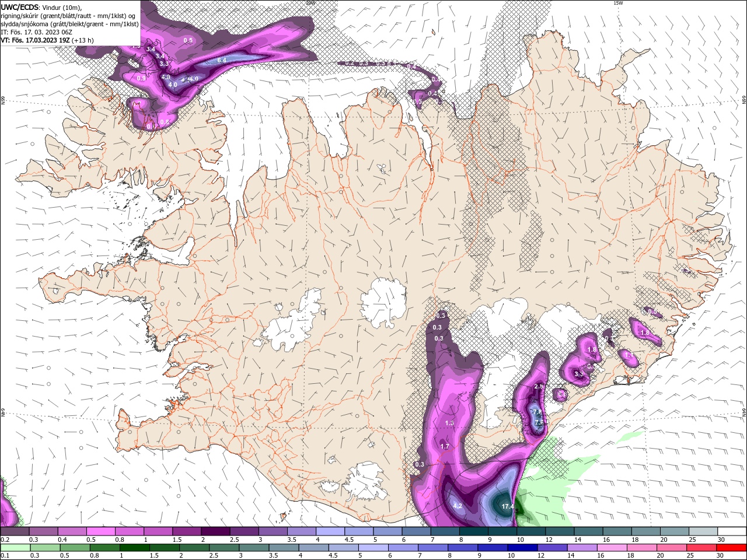Click the 1.7 value in the southern snow band
Image resolution: width=747 pixels, height=560 pixels.
coord(445,446)
